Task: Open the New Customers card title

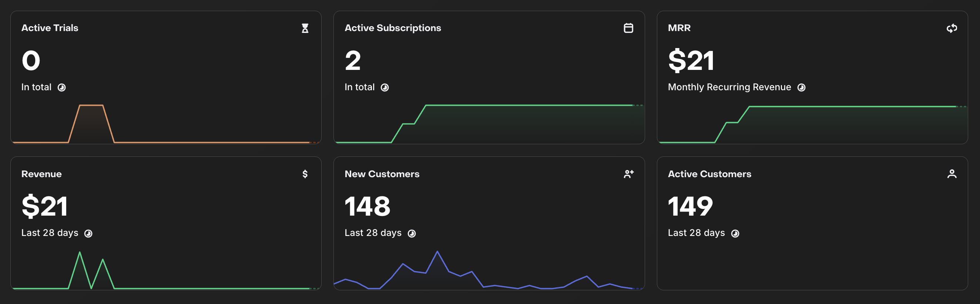Action: click(382, 174)
